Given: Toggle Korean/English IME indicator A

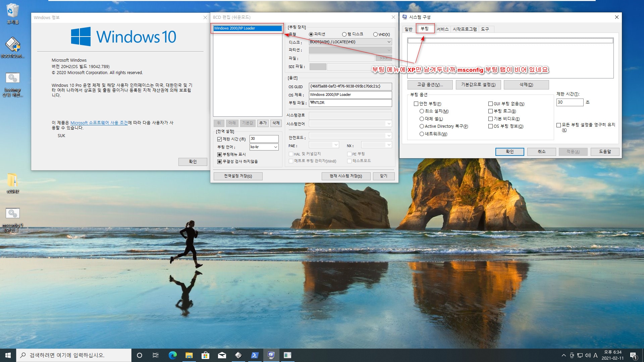Looking at the screenshot, I should [596, 355].
